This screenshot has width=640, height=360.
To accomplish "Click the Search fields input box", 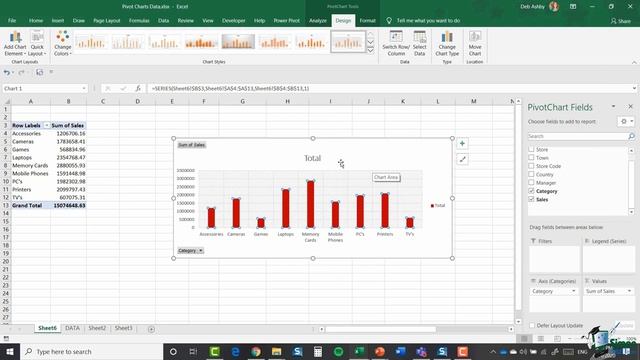I will (578, 136).
